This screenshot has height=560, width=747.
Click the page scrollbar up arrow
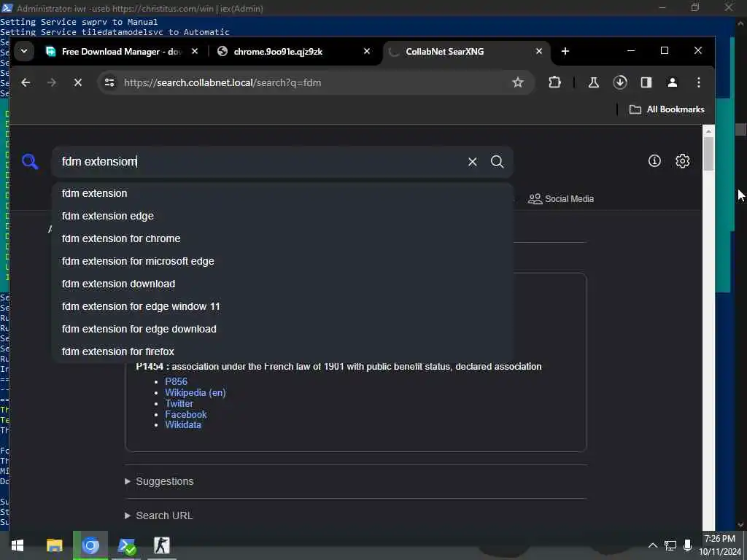coord(708,131)
